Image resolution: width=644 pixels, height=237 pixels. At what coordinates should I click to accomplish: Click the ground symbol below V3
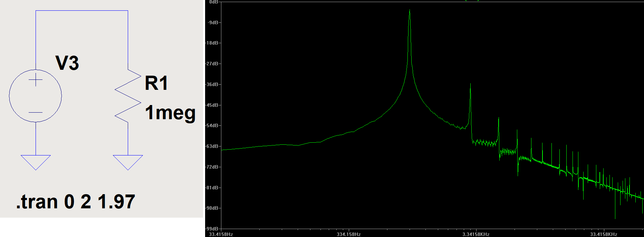tap(36, 162)
